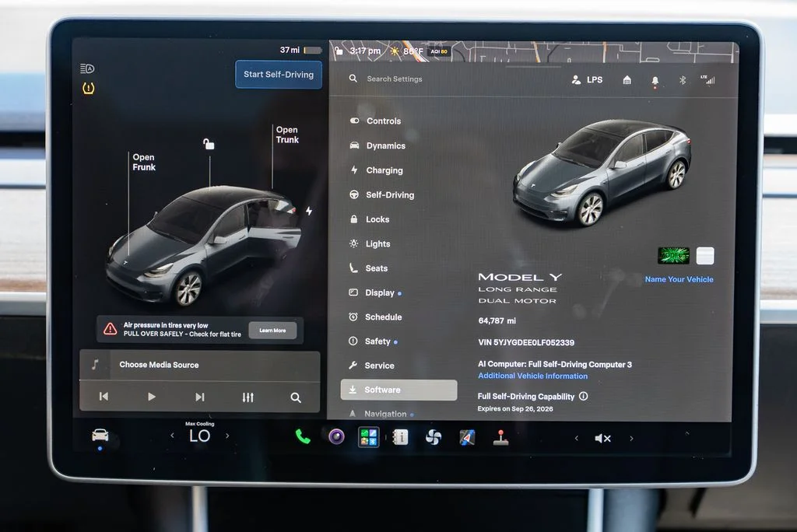Tap the AQI 80 air quality badge
Image resolution: width=797 pixels, height=532 pixels.
pyautogui.click(x=439, y=51)
